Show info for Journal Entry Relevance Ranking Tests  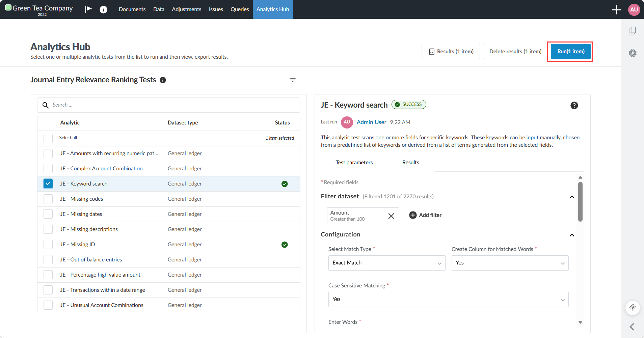[163, 80]
